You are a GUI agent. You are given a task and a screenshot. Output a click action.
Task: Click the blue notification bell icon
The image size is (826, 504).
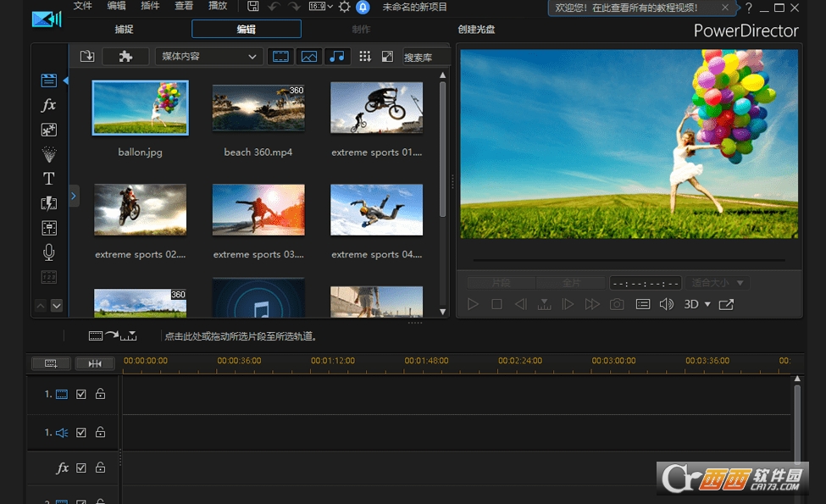(x=363, y=7)
